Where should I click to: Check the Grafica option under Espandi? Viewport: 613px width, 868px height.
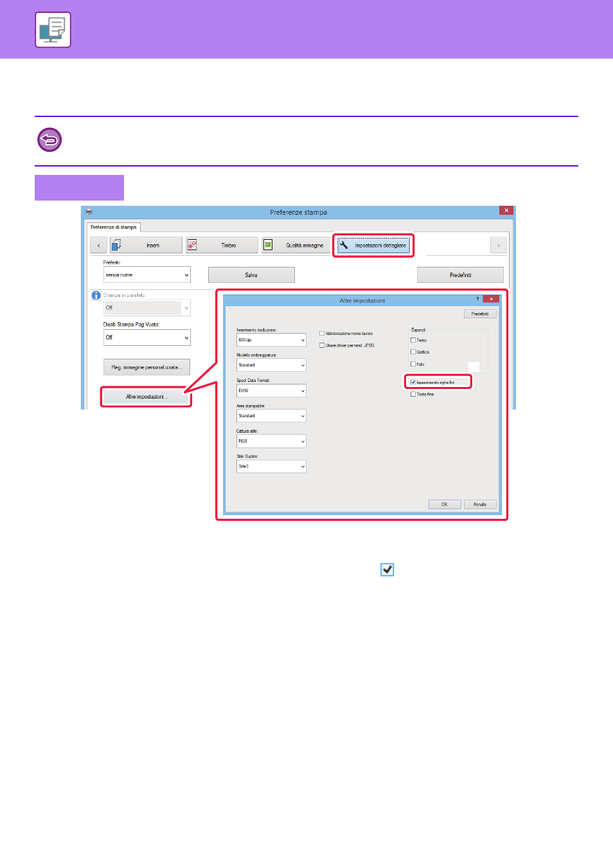pos(413,352)
